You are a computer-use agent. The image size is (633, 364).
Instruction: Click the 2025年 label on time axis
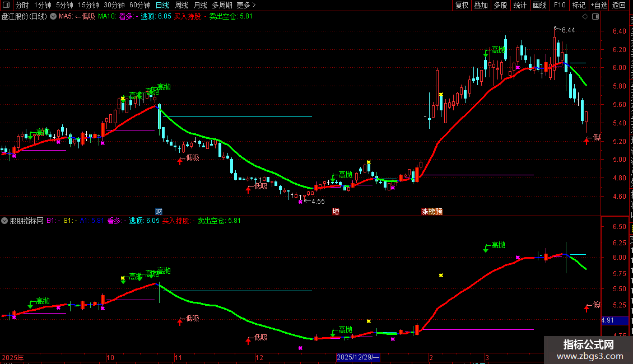click(x=13, y=357)
